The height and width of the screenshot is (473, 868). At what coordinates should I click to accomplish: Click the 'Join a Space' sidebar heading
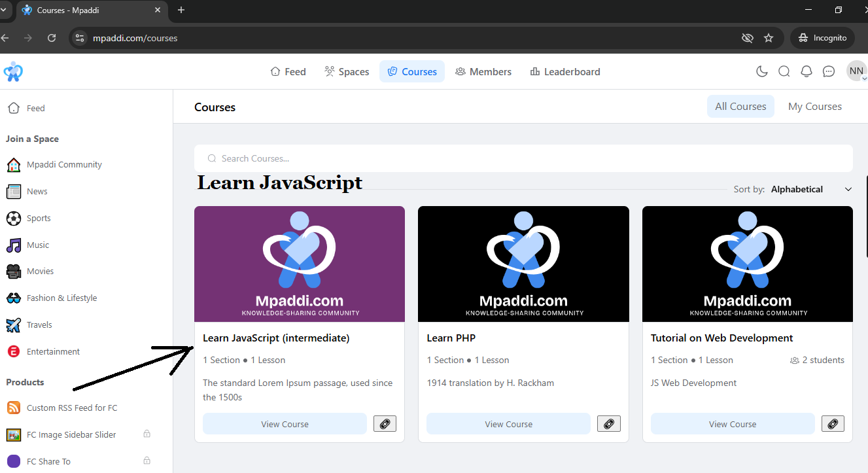tap(33, 139)
